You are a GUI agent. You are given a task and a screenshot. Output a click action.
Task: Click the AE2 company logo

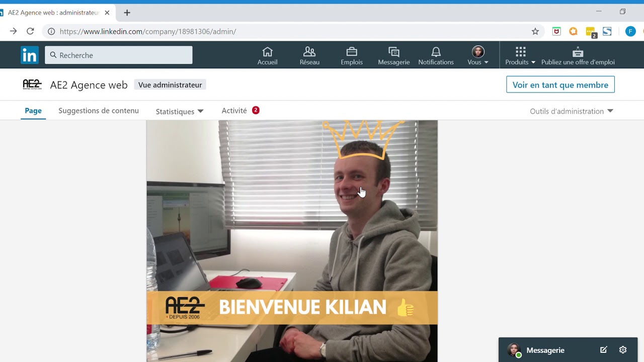pyautogui.click(x=32, y=84)
